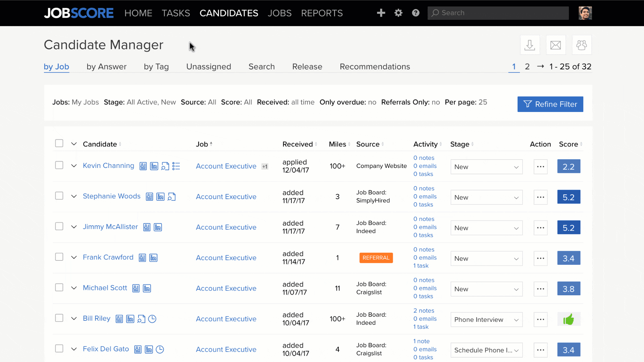Open settings gear icon in navigation
Viewport: 644px width, 362px height.
(x=398, y=13)
